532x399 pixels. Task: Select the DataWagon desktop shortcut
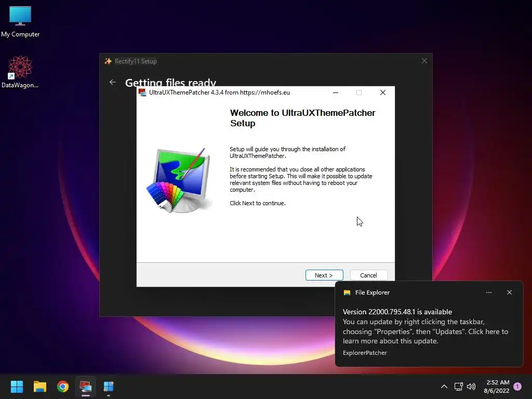[x=20, y=72]
